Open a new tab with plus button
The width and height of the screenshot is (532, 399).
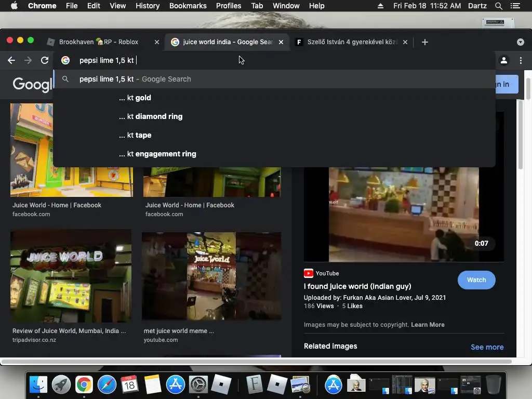click(x=425, y=42)
